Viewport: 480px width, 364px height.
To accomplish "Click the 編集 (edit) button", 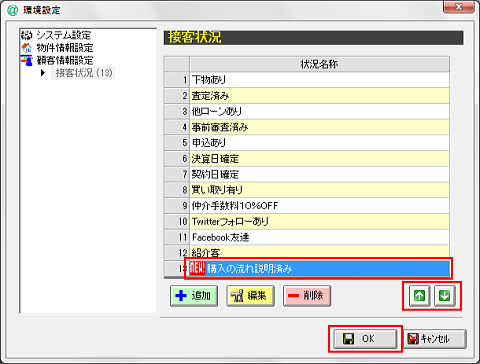I will (x=250, y=296).
